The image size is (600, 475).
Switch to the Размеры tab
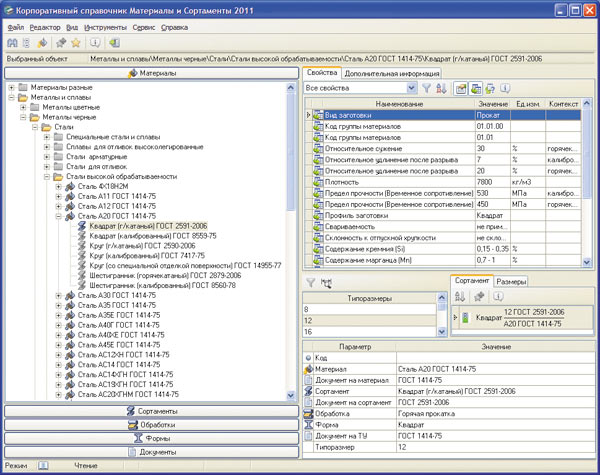pyautogui.click(x=512, y=282)
